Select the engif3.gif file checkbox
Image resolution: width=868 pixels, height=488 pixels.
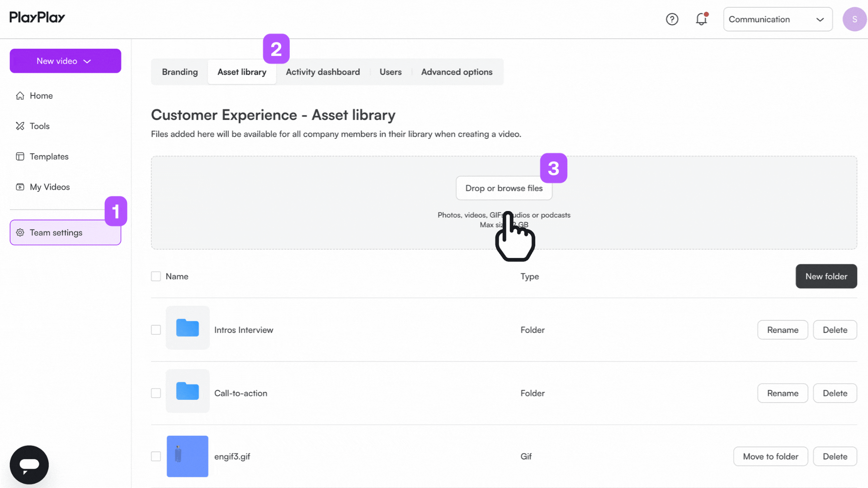(x=156, y=456)
